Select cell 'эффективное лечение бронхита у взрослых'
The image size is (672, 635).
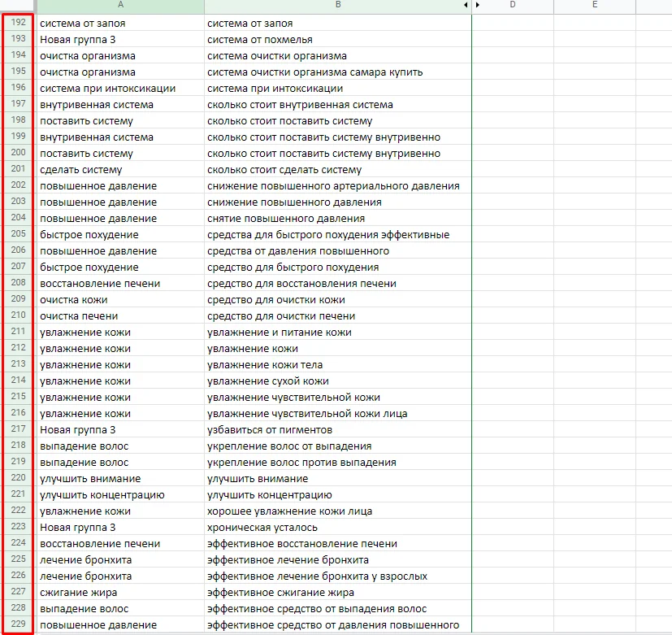[338, 576]
